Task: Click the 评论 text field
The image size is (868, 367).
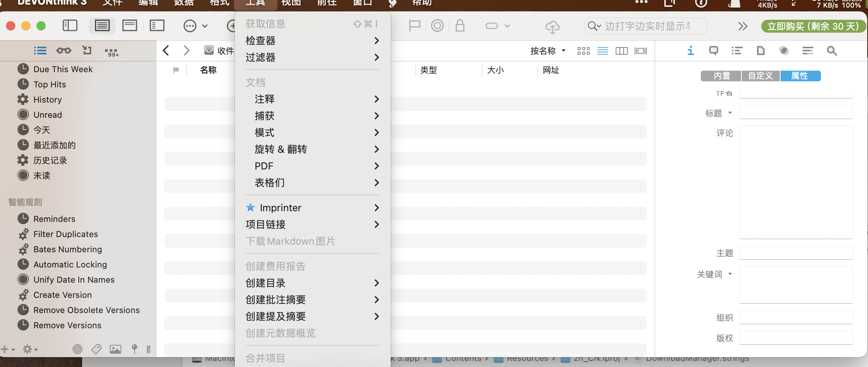Action: [796, 182]
